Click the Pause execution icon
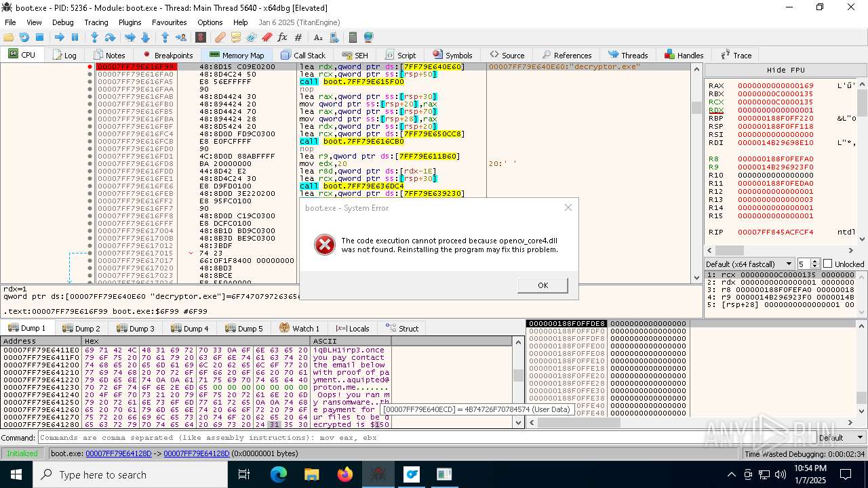This screenshot has width=868, height=488. (75, 37)
